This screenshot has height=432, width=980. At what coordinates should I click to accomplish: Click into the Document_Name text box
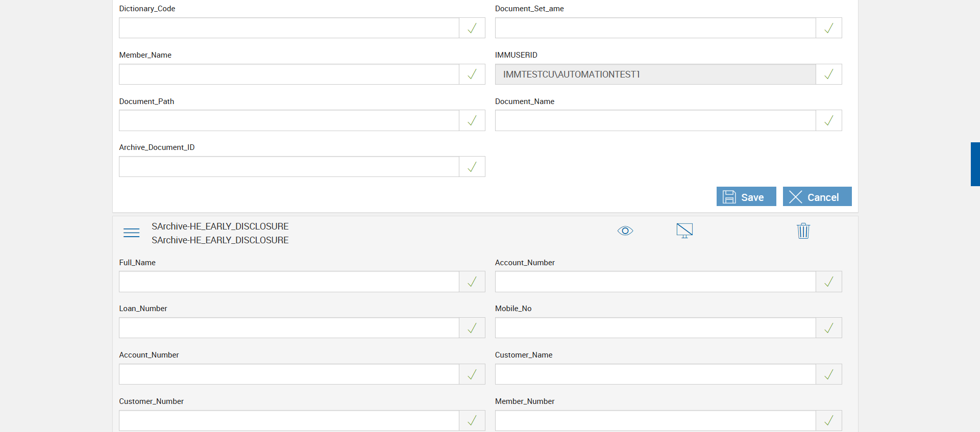pyautogui.click(x=655, y=121)
